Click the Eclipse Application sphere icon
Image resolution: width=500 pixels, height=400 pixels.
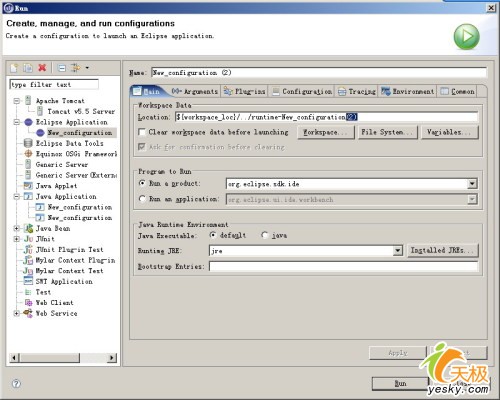click(x=29, y=122)
